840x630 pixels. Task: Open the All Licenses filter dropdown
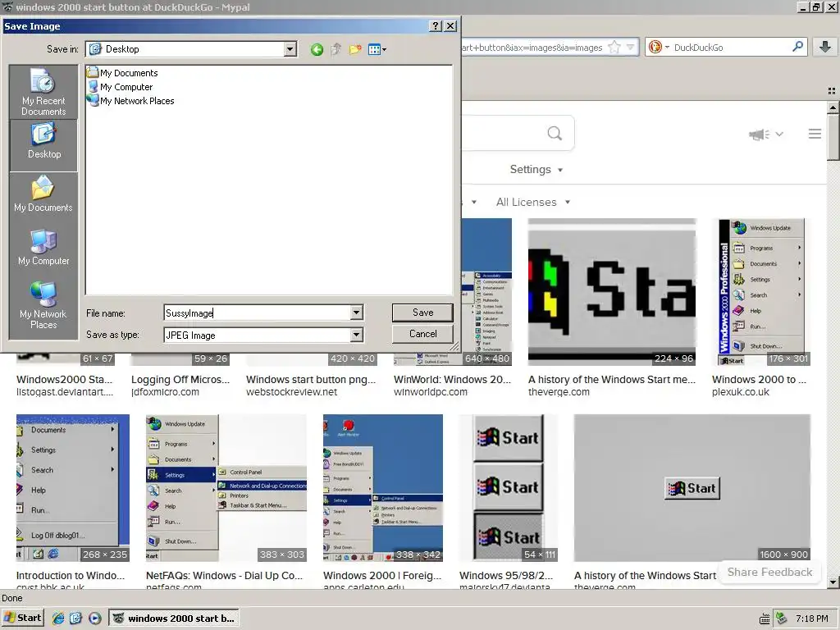click(533, 202)
